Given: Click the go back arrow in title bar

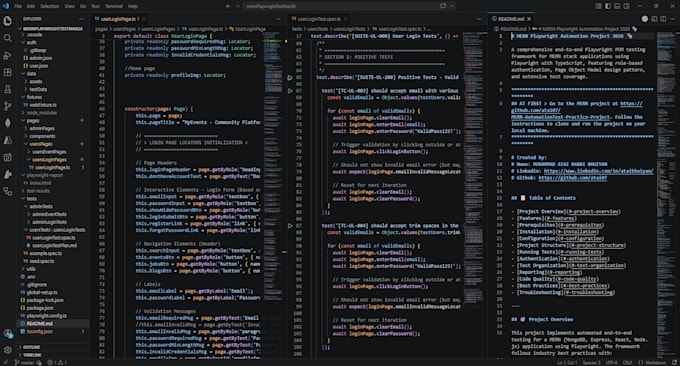Looking at the screenshot, I should pos(228,6).
